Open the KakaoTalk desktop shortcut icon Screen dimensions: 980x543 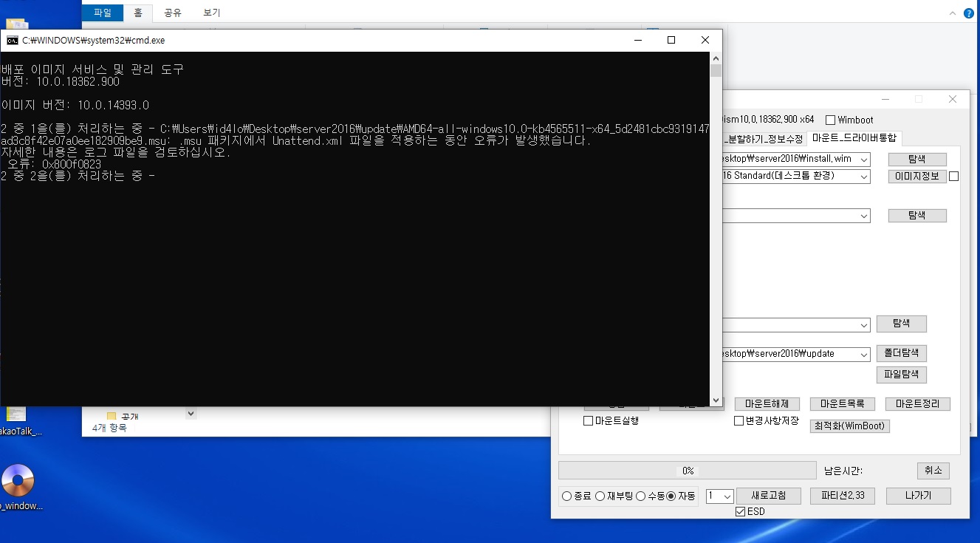16,414
